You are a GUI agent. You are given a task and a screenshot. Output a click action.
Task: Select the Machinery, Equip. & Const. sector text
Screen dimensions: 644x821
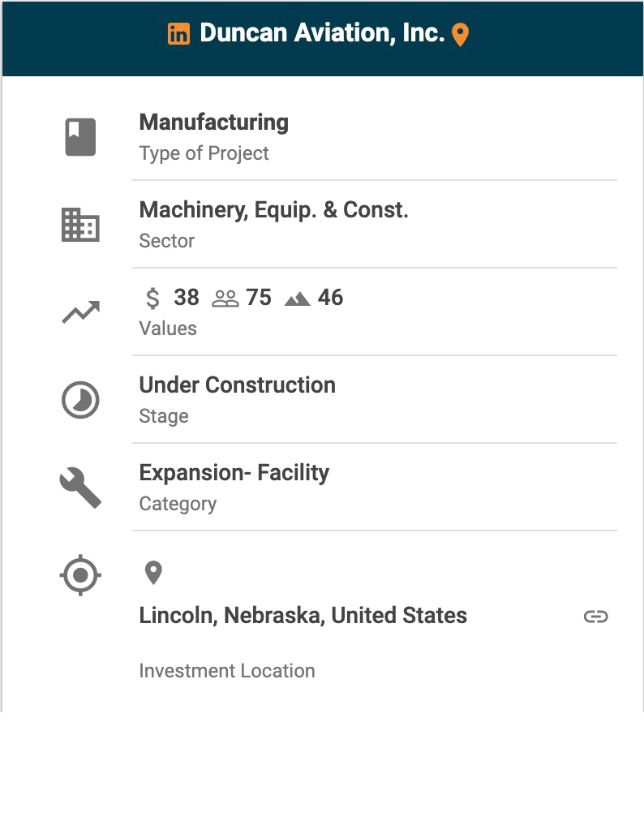pyautogui.click(x=273, y=210)
